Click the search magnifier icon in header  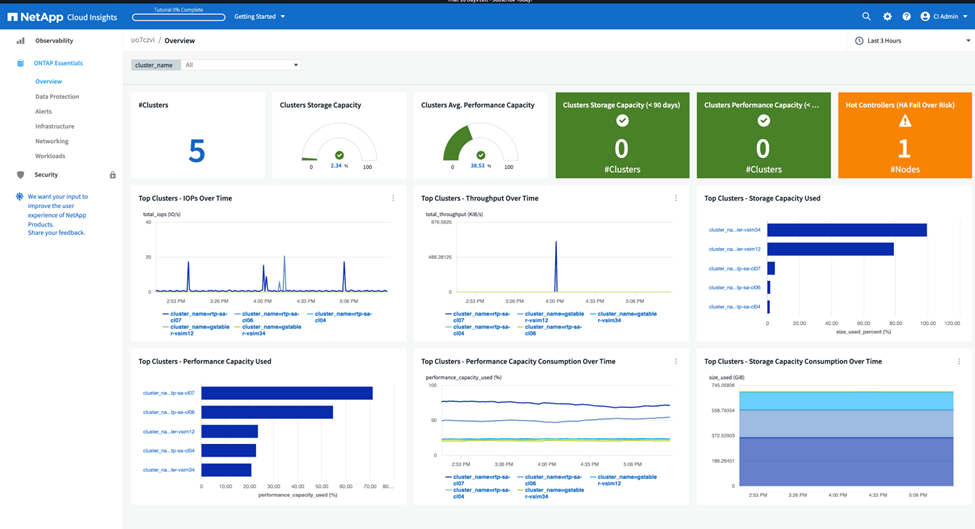[866, 17]
